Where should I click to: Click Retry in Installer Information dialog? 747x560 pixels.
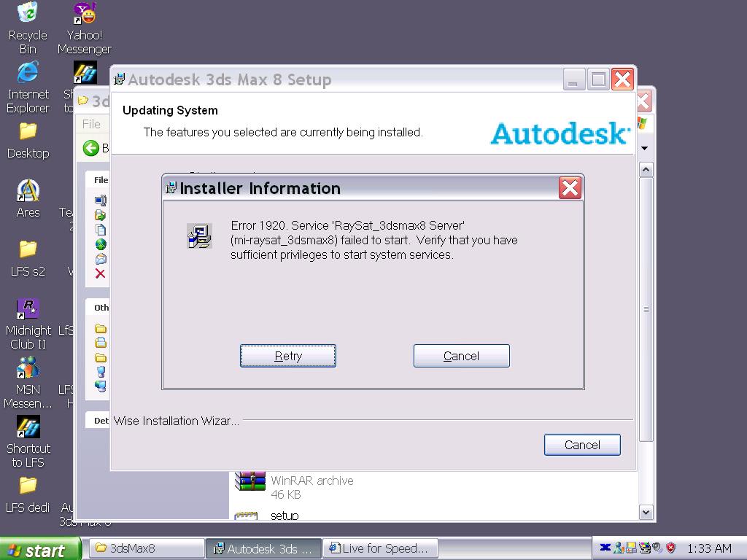coord(287,356)
